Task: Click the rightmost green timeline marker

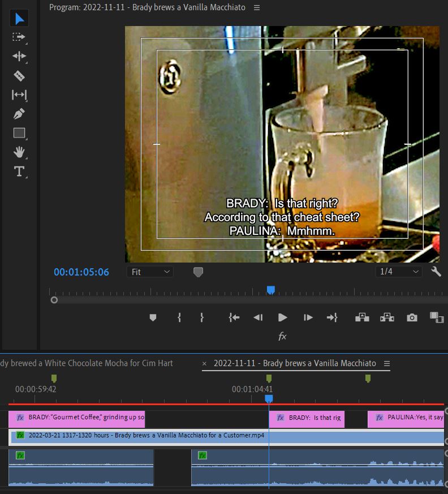Action: [368, 378]
